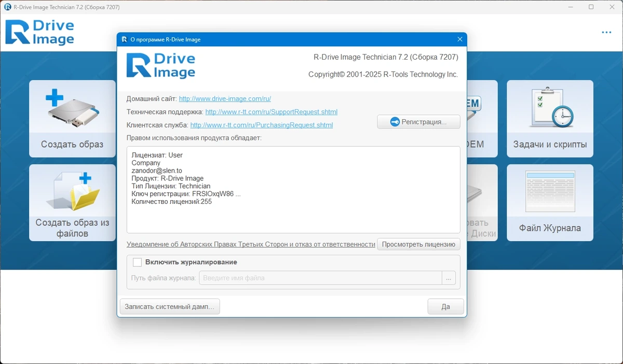Viewport: 623px width, 364px height.
Task: Click the version text 'R-Drive Image Technician 7.2'
Action: [386, 58]
